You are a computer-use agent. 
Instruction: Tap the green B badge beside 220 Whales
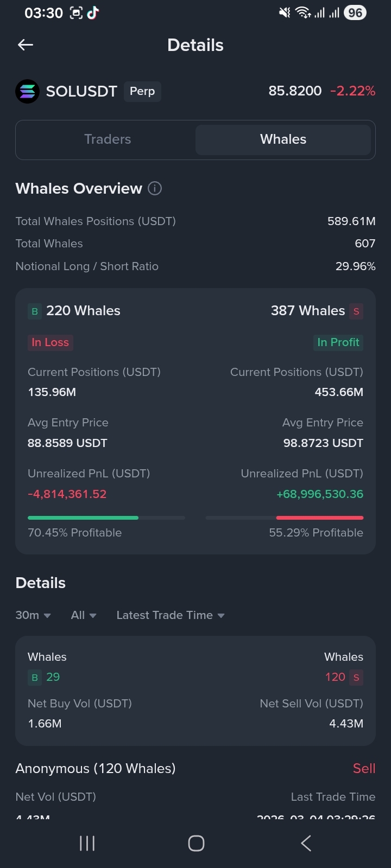click(35, 311)
